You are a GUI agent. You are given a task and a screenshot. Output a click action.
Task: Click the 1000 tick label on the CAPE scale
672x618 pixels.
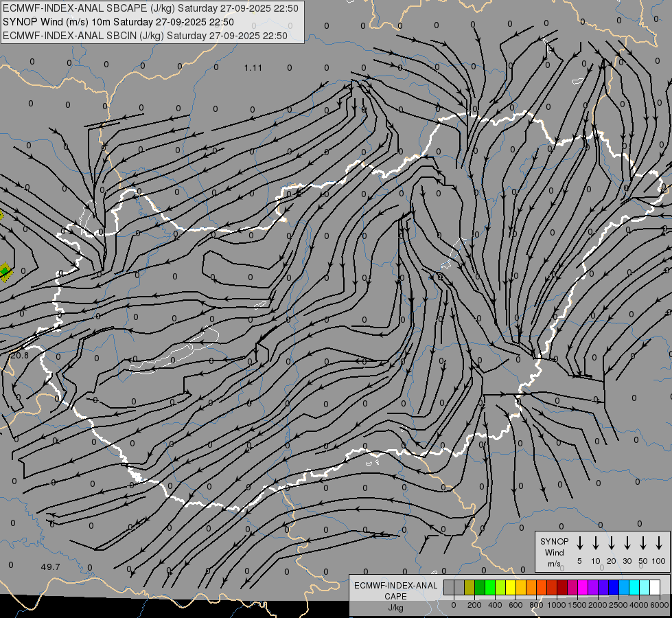pos(556,605)
